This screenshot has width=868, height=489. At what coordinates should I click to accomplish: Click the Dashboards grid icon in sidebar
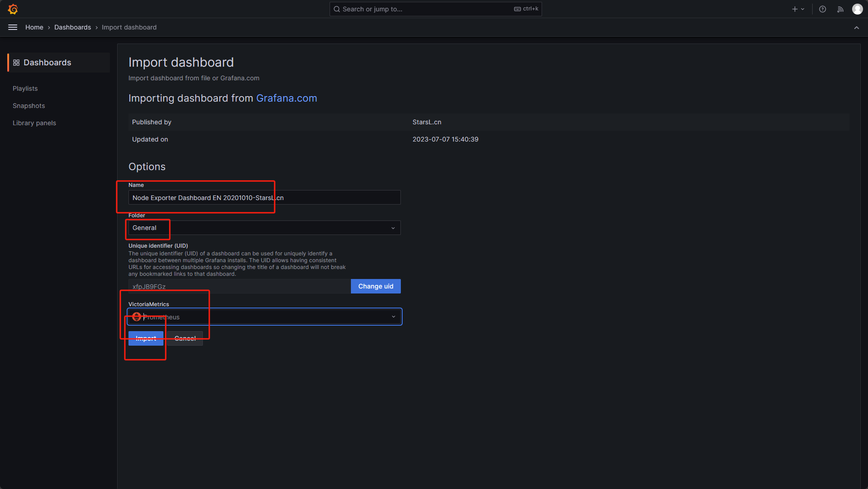click(16, 63)
